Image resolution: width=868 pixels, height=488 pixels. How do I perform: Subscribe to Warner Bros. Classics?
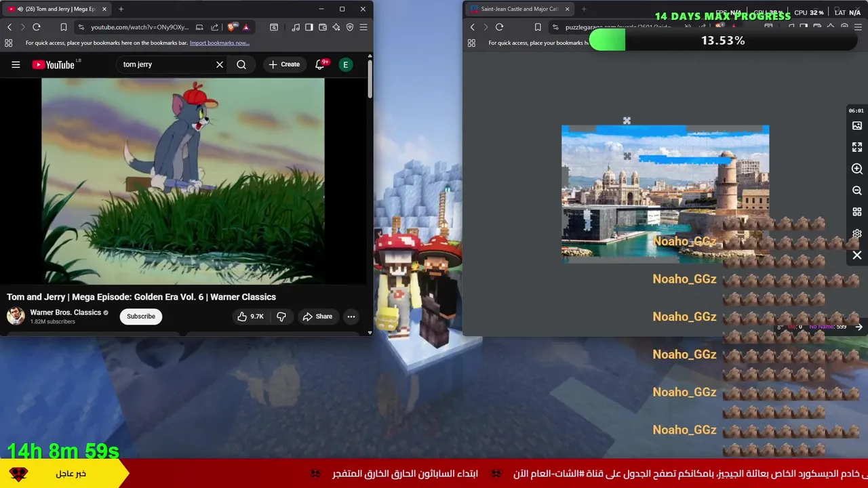click(141, 317)
